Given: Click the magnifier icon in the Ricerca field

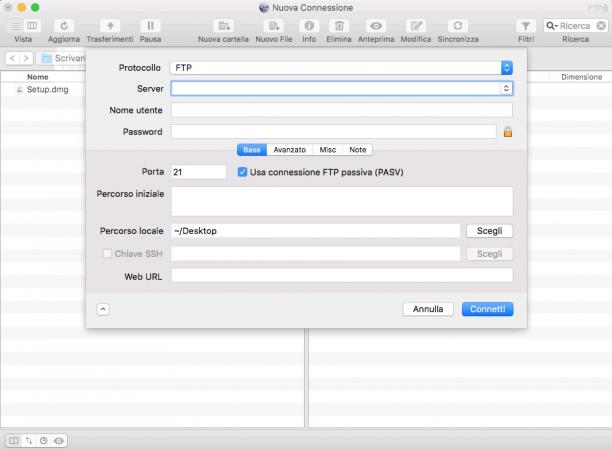Looking at the screenshot, I should pos(551,26).
